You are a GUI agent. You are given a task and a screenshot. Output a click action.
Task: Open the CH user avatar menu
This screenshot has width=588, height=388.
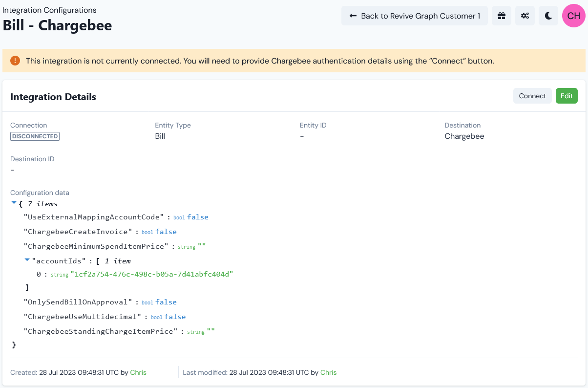[574, 16]
